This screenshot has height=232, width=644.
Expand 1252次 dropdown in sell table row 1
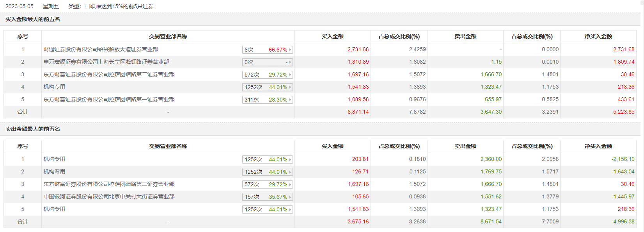[290, 159]
